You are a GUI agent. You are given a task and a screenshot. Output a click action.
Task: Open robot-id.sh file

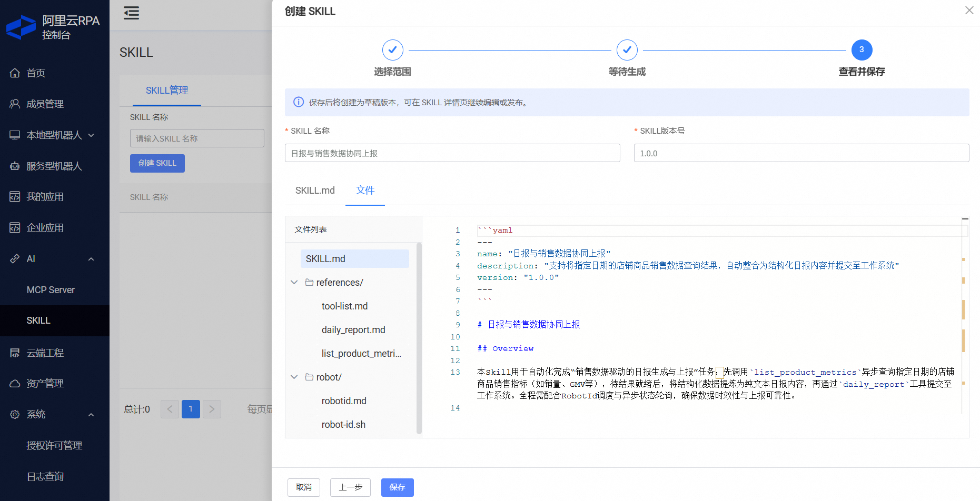(343, 425)
